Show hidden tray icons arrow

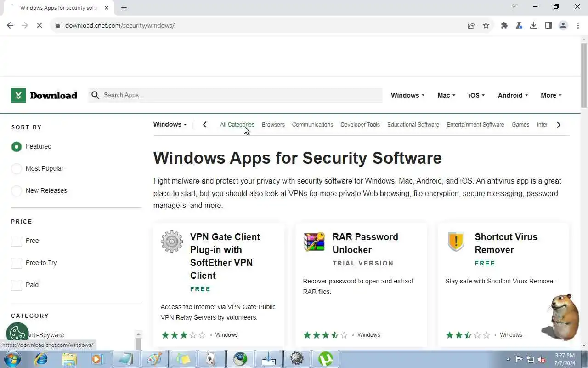[x=508, y=359]
